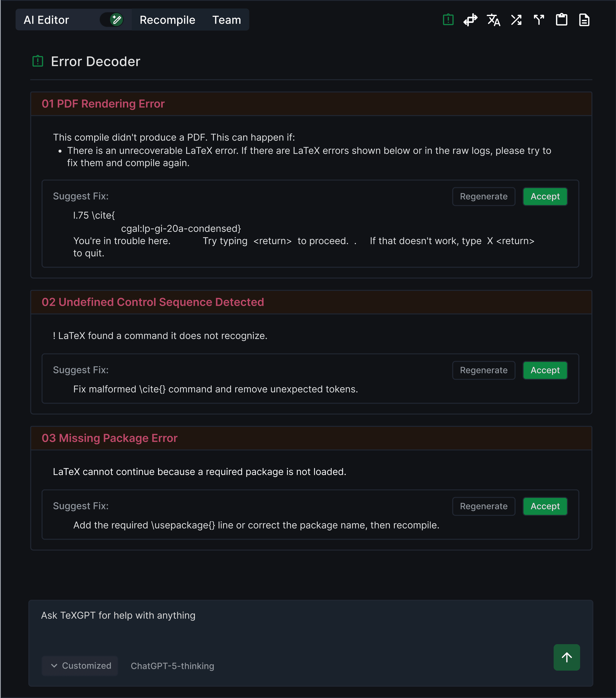
Task: Expand the Customized dropdown
Action: point(80,666)
